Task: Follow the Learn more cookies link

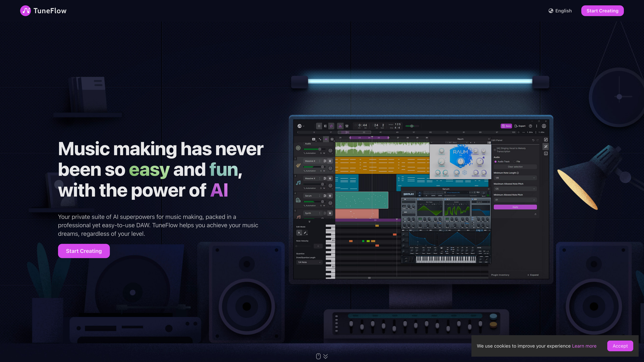Action: 584,346
